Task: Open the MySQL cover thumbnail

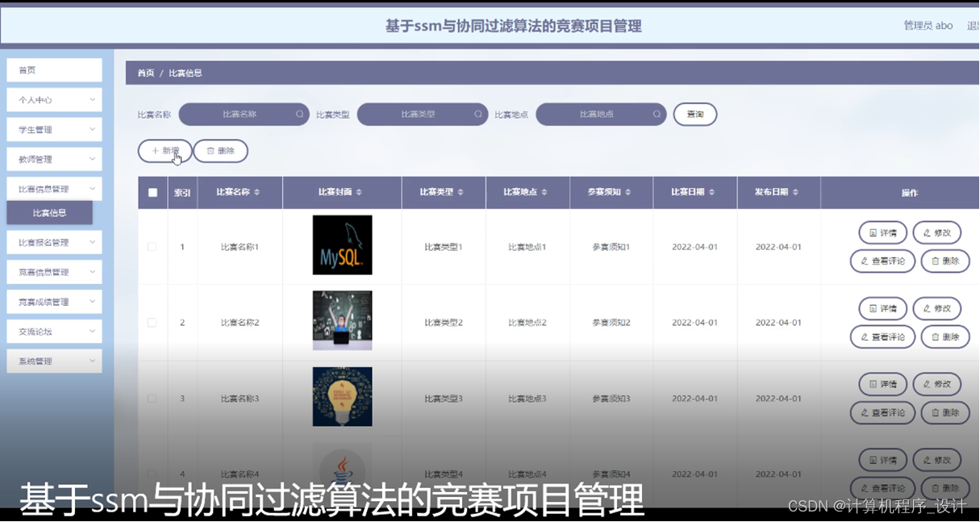Action: click(342, 245)
